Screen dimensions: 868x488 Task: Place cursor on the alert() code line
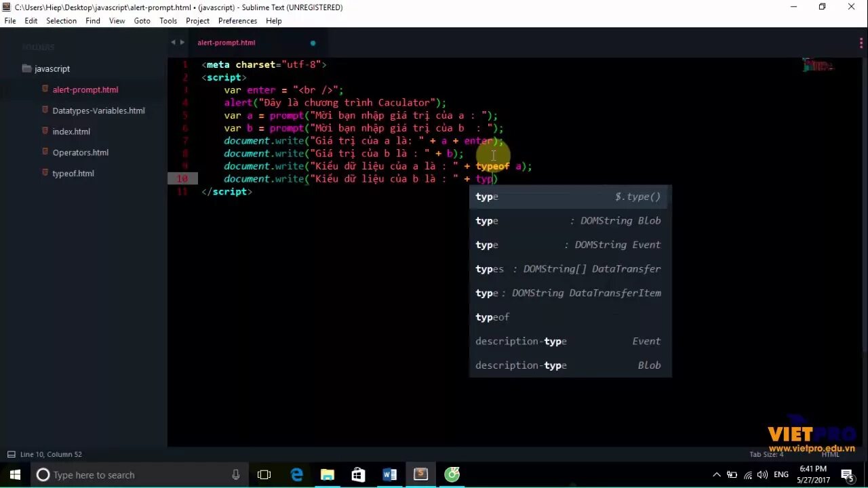point(335,103)
